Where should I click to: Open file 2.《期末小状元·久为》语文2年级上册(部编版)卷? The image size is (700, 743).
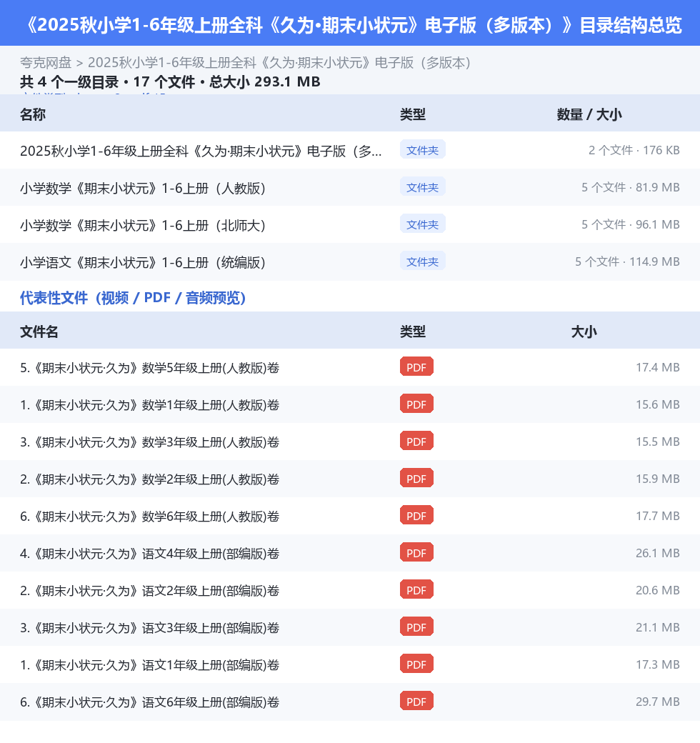[150, 591]
